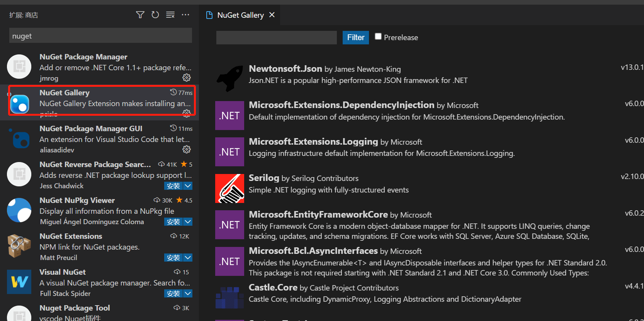The height and width of the screenshot is (321, 644).
Task: Click the NuGet Gallery package filter input
Action: pyautogui.click(x=277, y=37)
